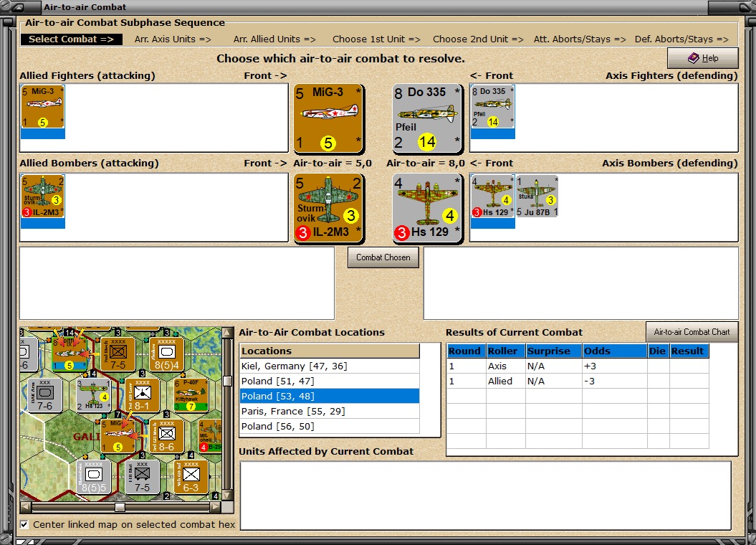Image resolution: width=756 pixels, height=545 pixels.
Task: Click the Locations column header
Action: pyautogui.click(x=330, y=351)
